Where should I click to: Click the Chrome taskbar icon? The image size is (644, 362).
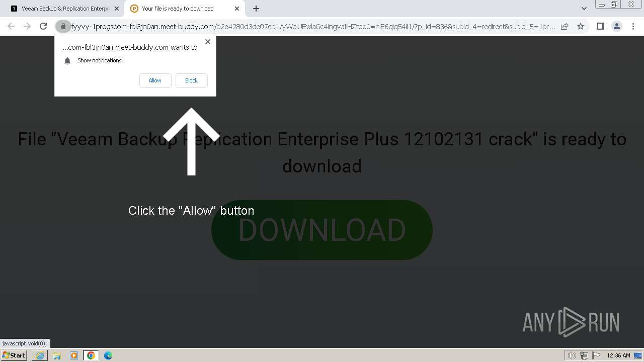[x=91, y=355]
